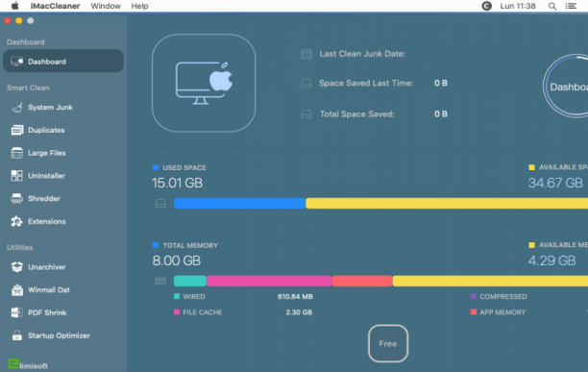Click the Smart Clean section header
The width and height of the screenshot is (588, 372).
[x=28, y=87]
